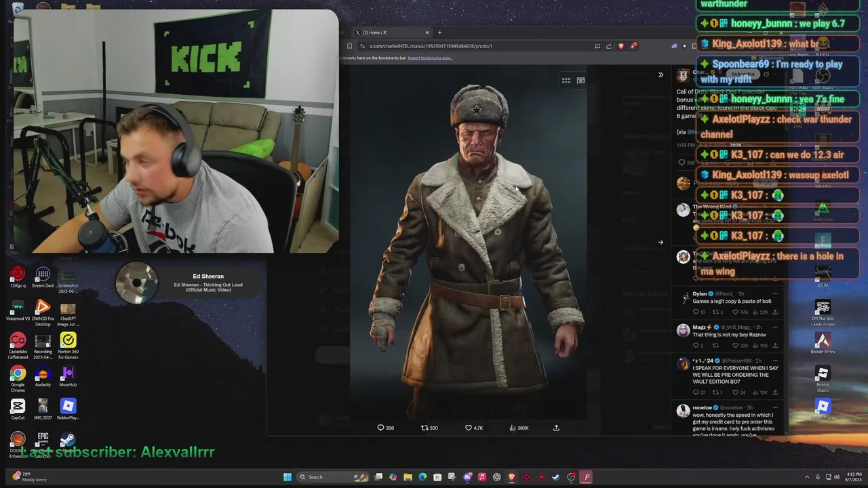868x488 pixels.
Task: Open MuseHub desktop shortcut
Action: pyautogui.click(x=68, y=376)
